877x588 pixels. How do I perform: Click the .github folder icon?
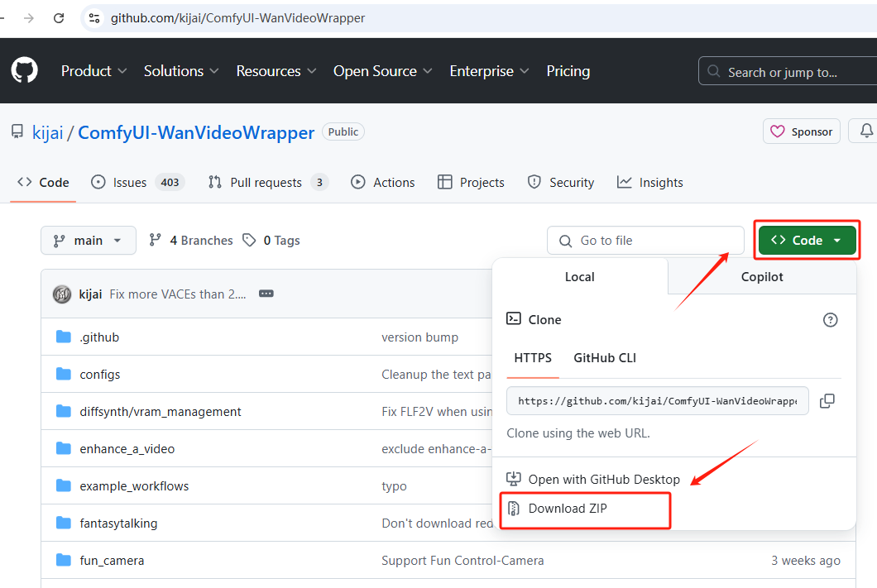pos(64,337)
